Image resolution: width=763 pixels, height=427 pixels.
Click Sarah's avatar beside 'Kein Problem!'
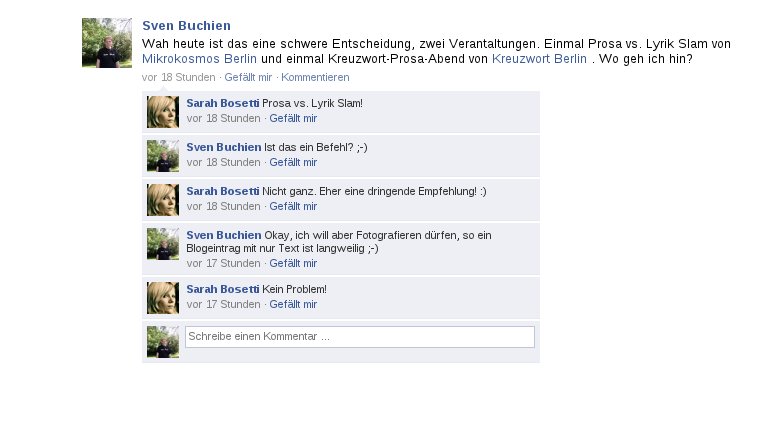click(x=163, y=298)
